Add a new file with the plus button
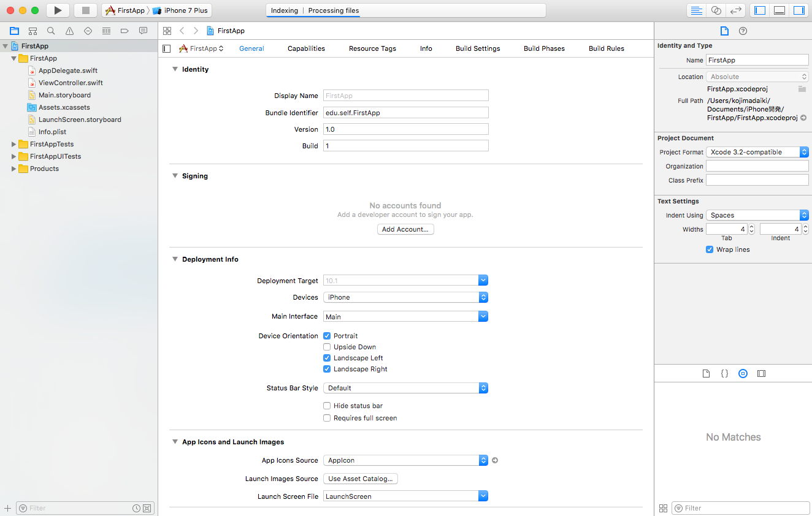812x516 pixels. coord(7,508)
